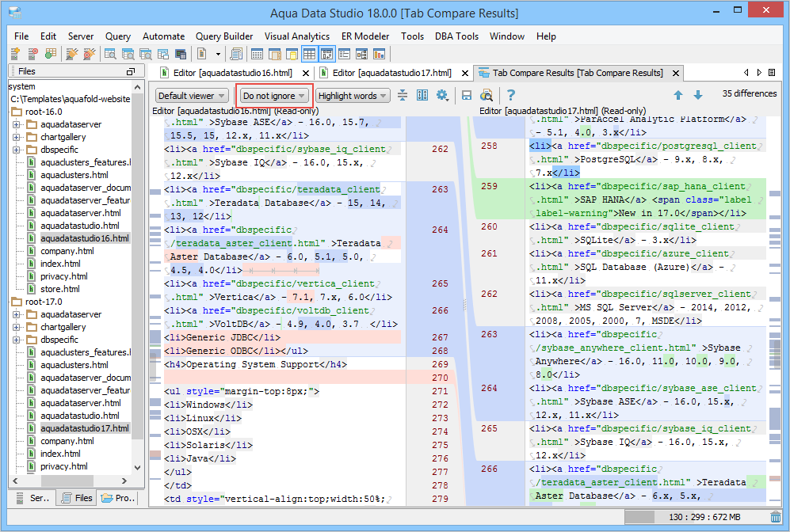This screenshot has width=790, height=532.
Task: Select store.html in the file tree
Action: click(x=59, y=289)
